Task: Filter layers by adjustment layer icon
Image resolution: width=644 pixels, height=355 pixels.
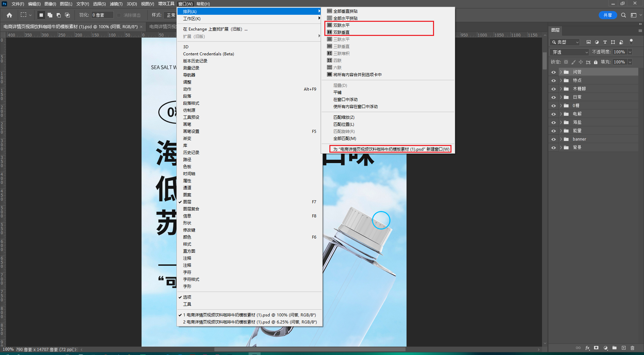Action: coord(597,42)
